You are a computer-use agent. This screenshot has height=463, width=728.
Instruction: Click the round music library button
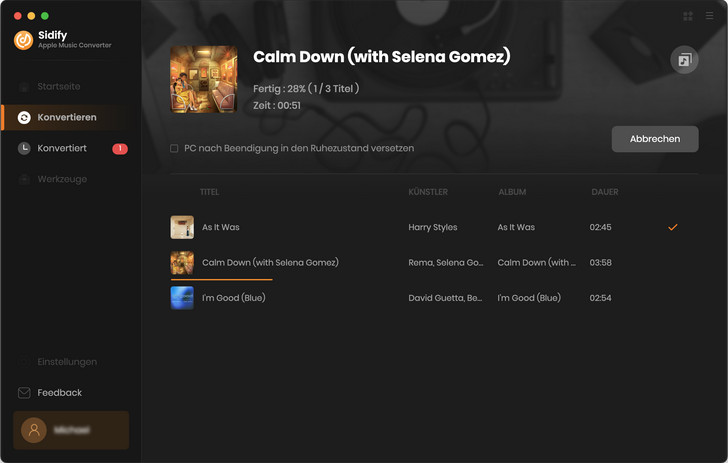tap(684, 60)
